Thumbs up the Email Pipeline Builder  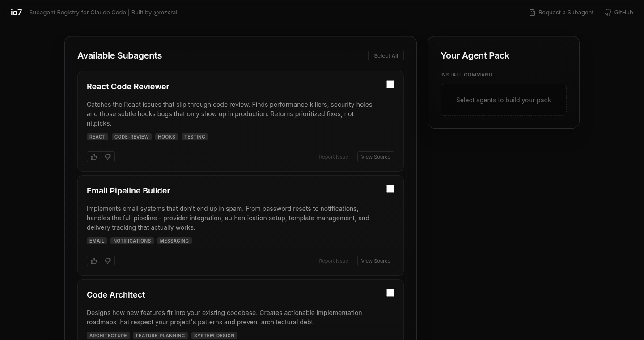(94, 261)
